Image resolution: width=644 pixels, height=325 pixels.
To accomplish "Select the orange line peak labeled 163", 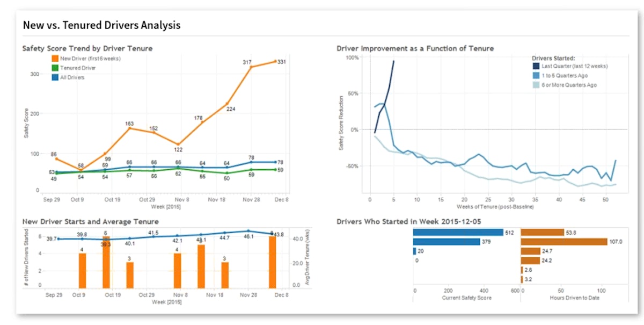I will [x=129, y=128].
